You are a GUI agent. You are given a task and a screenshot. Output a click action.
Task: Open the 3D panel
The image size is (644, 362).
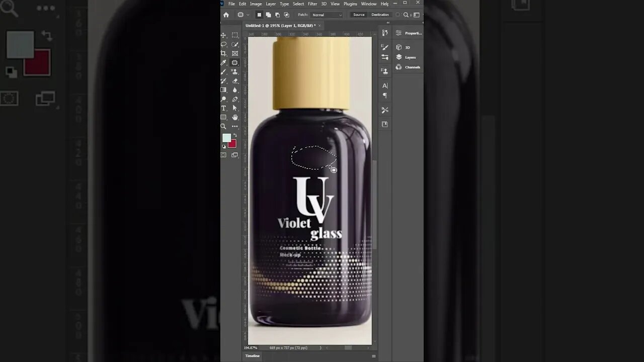point(403,47)
